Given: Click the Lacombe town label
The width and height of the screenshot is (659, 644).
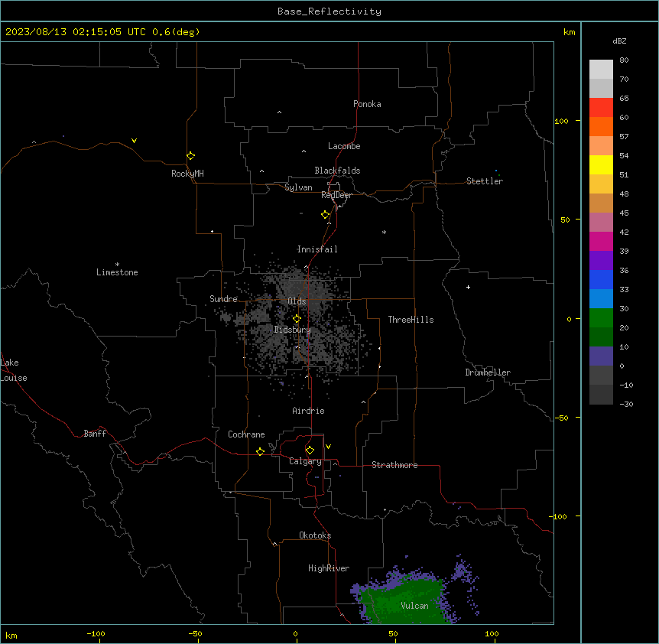Looking at the screenshot, I should click(x=344, y=146).
